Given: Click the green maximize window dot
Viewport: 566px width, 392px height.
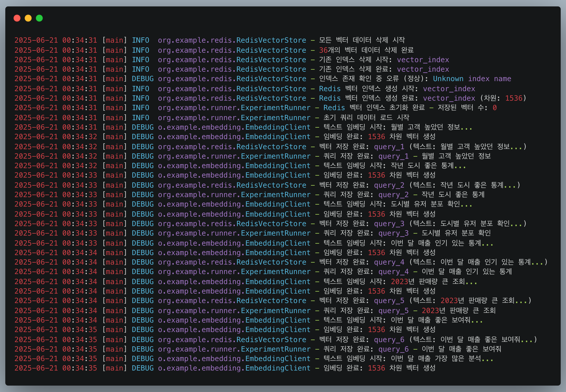Looking at the screenshot, I should 39,18.
